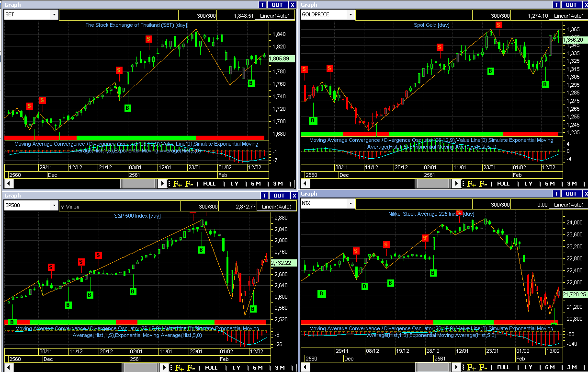This screenshot has width=588, height=372.
Task: Click the F+ icon in NIX graph
Action: pos(471,367)
